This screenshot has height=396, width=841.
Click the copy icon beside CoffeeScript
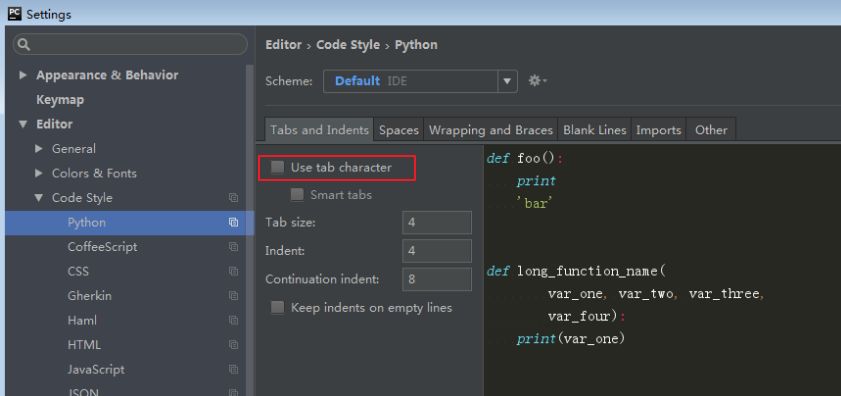click(x=233, y=247)
